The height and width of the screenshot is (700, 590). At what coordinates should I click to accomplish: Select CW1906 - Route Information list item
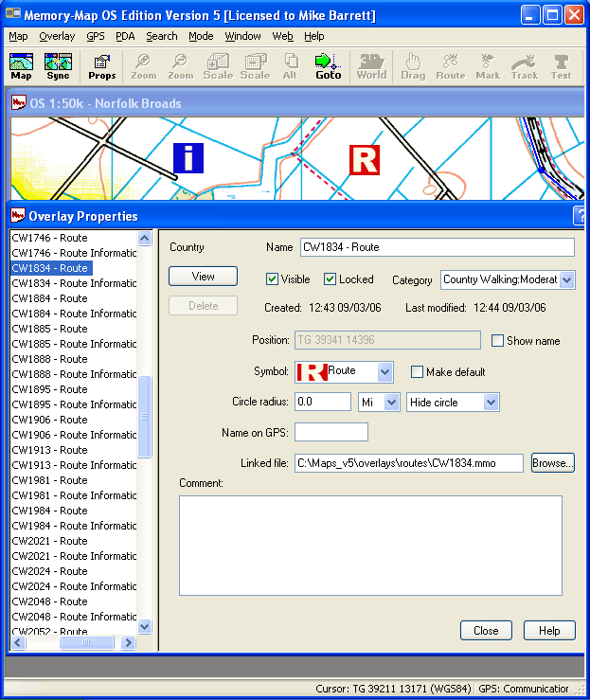pos(74,435)
